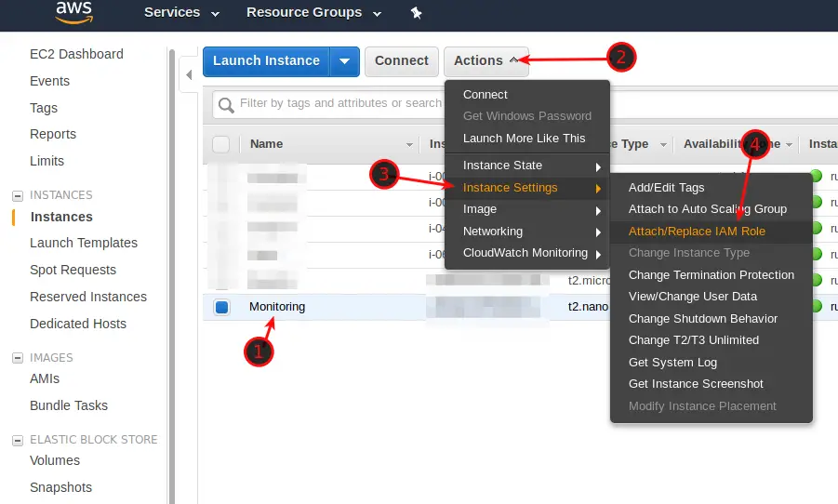The width and height of the screenshot is (838, 504).
Task: Choose Launch More Like This menu item
Action: [x=527, y=139]
